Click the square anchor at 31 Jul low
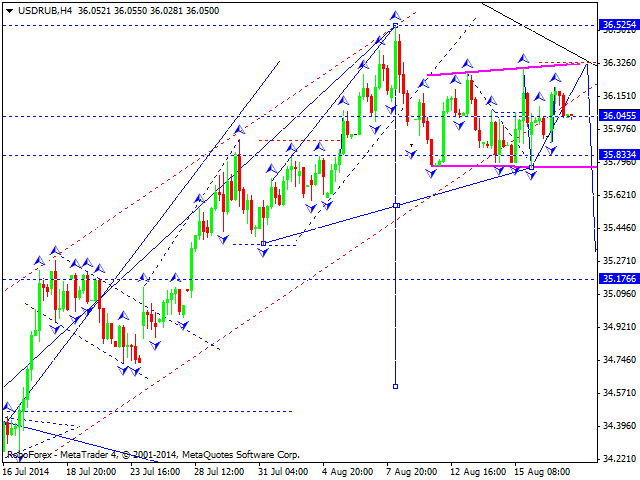 pyautogui.click(x=263, y=243)
